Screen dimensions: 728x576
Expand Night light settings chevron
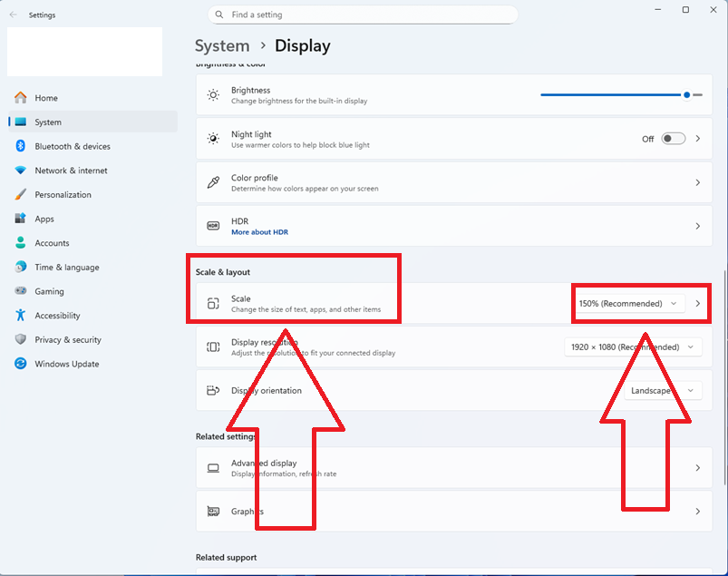tap(698, 139)
